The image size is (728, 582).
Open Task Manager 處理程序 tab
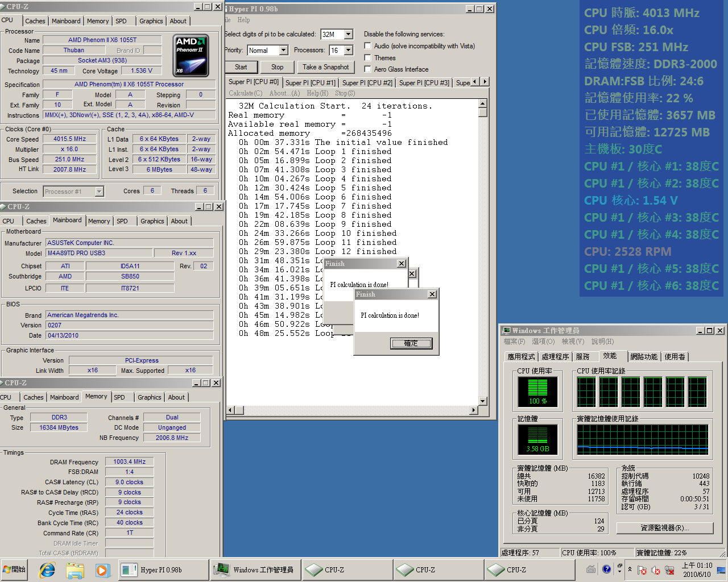click(x=555, y=357)
